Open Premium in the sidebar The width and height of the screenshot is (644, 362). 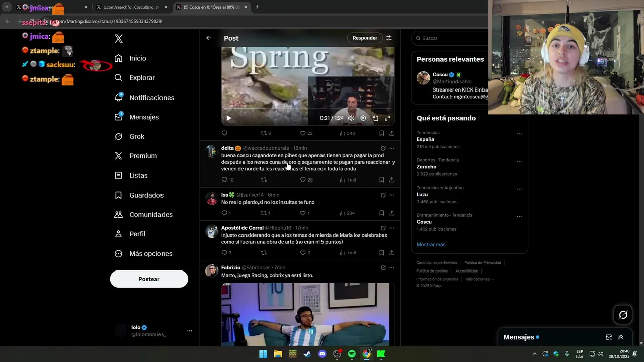(x=135, y=156)
